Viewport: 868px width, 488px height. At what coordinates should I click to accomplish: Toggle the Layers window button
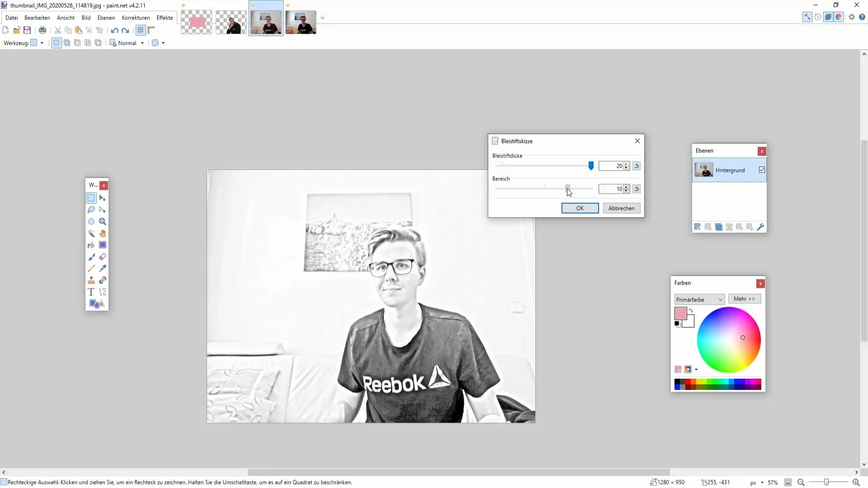828,17
